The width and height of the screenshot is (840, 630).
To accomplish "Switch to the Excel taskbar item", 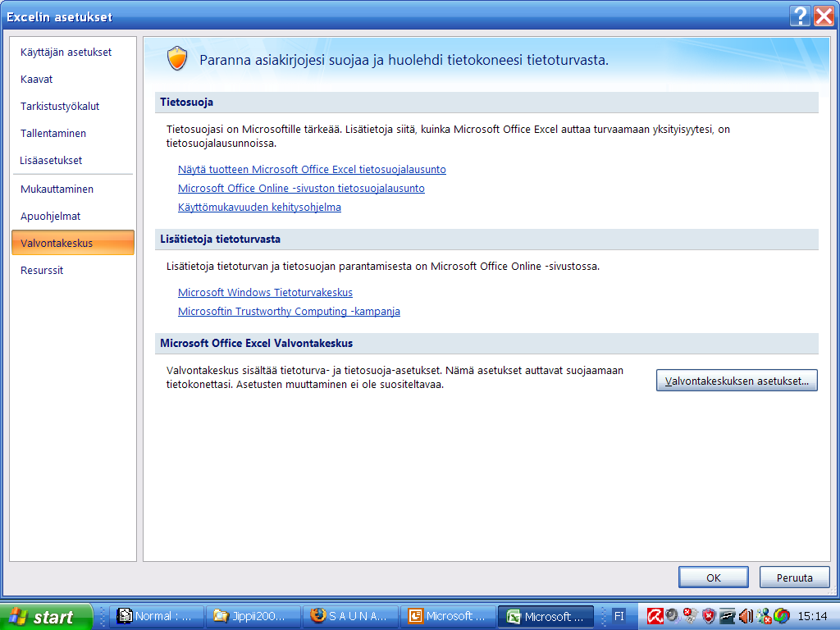I will tap(546, 617).
